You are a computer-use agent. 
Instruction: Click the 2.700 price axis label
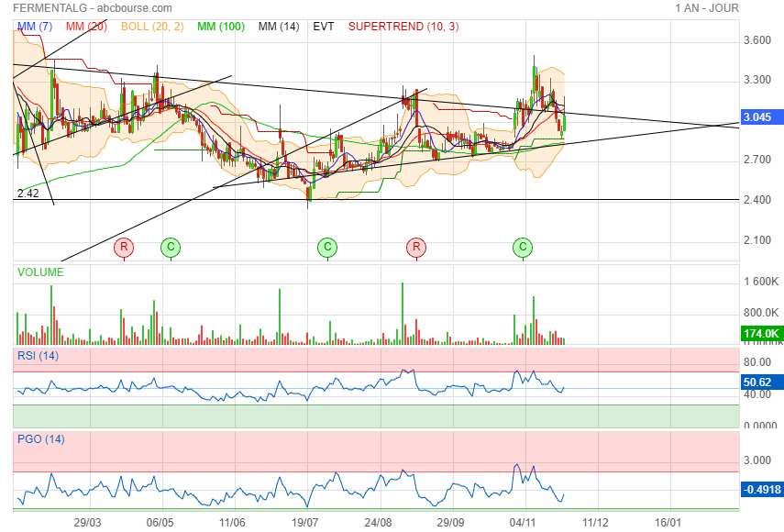(757, 160)
